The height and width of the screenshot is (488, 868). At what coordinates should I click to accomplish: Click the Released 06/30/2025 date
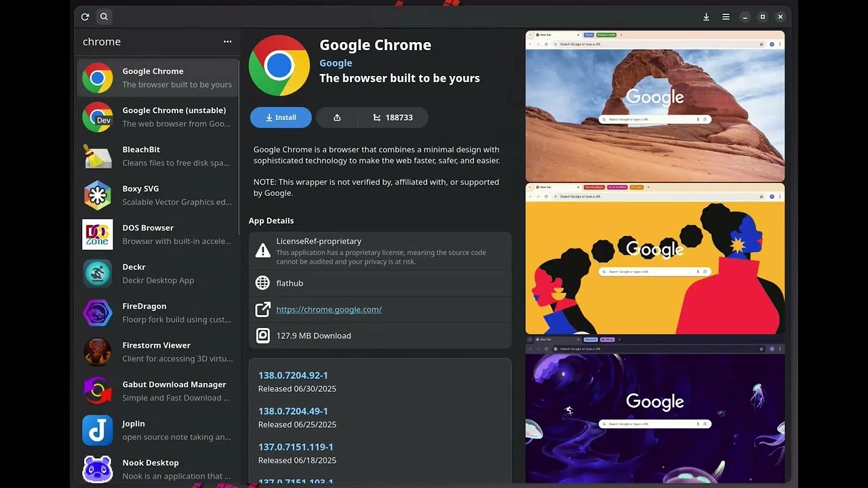[x=297, y=389]
